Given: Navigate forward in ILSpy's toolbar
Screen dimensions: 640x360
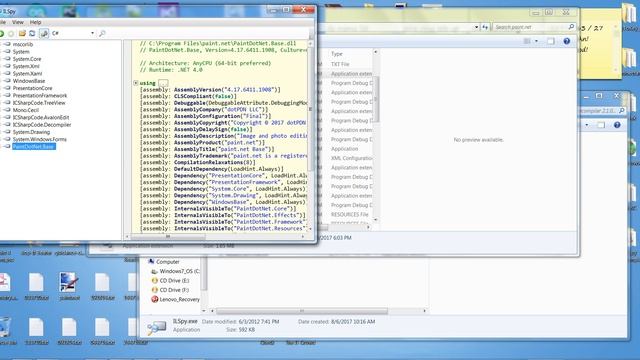Looking at the screenshot, I should click(11, 33).
